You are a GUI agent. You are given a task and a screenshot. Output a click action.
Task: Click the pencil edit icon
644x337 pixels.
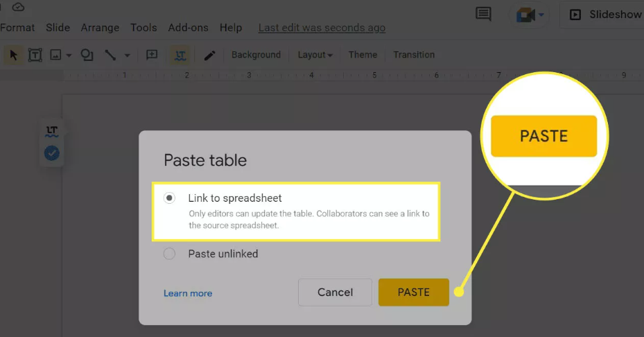pyautogui.click(x=209, y=55)
